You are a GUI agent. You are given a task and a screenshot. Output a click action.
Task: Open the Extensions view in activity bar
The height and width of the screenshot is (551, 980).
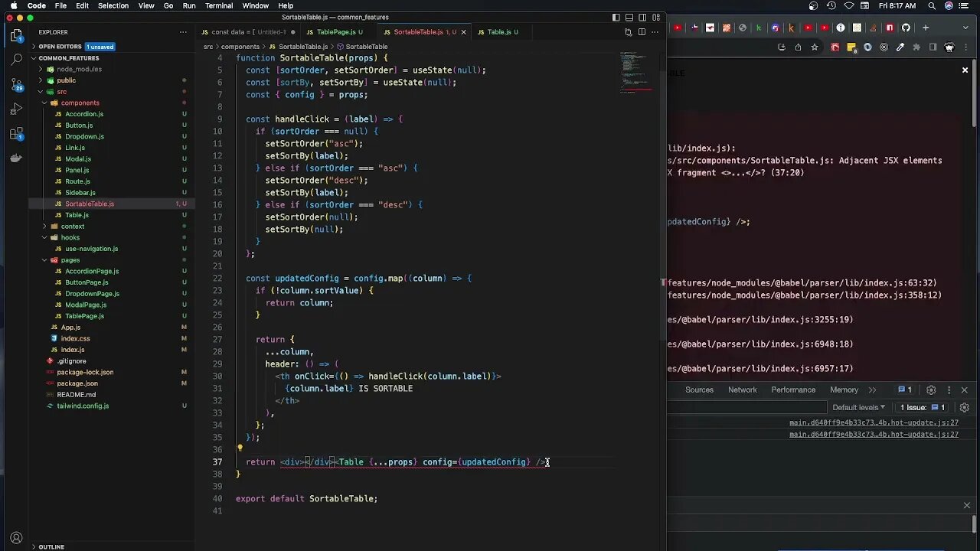17,134
